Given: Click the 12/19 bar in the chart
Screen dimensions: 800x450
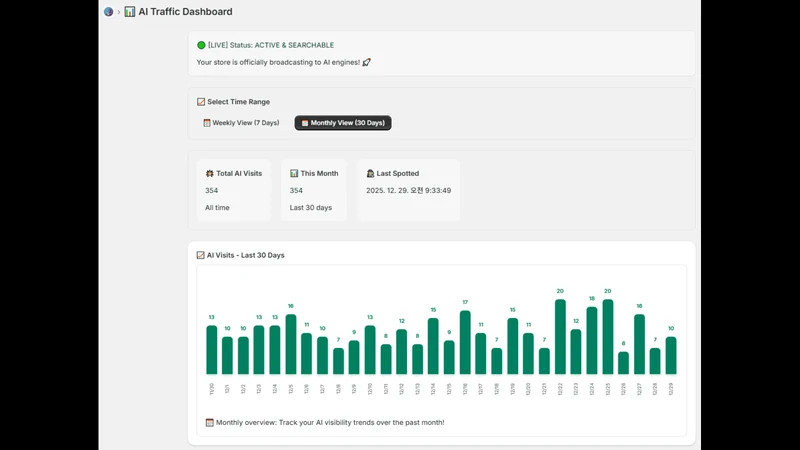Looking at the screenshot, I should point(513,346).
